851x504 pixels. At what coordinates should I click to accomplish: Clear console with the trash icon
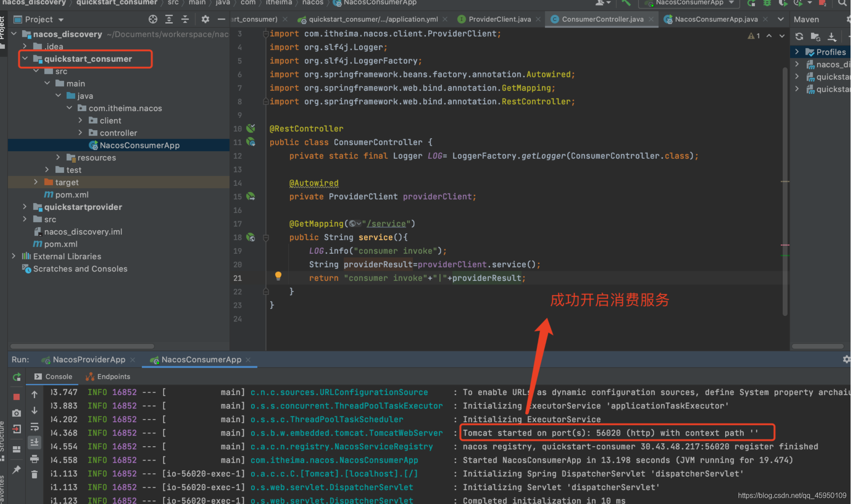34,474
